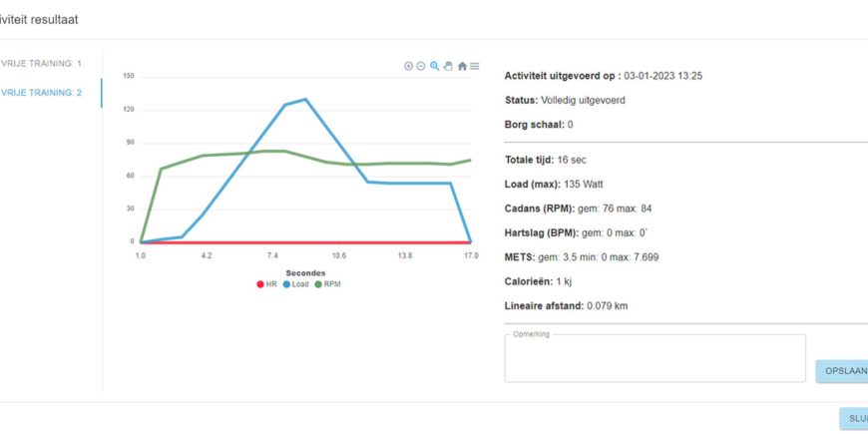The image size is (868, 434).
Task: Click the chart zoom in icon
Action: pyautogui.click(x=408, y=66)
